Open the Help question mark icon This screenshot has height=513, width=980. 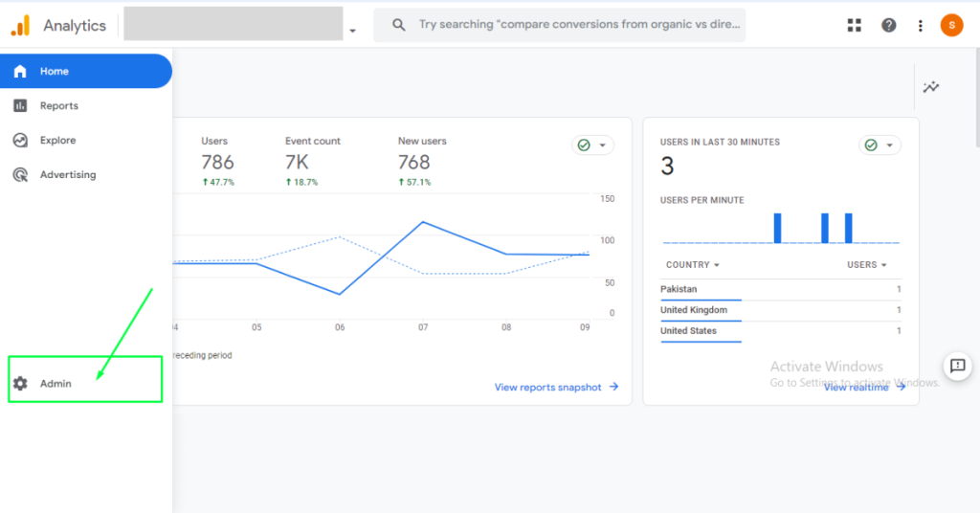pyautogui.click(x=889, y=26)
